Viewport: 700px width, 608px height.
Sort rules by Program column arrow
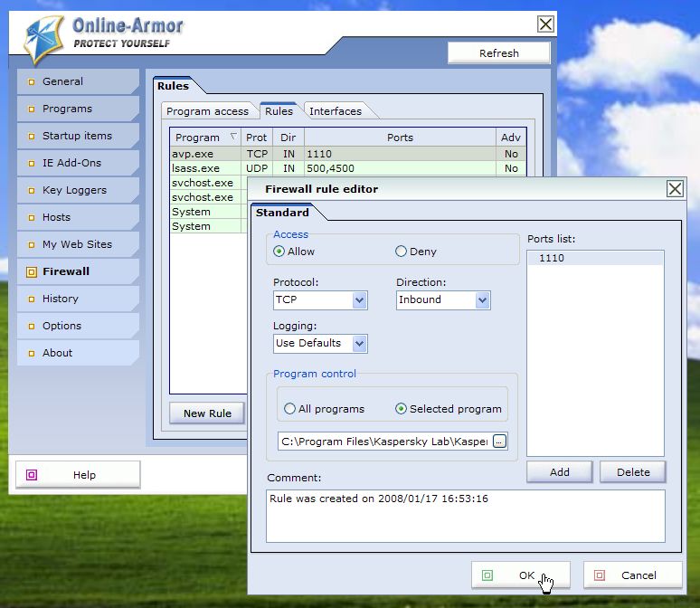[233, 137]
